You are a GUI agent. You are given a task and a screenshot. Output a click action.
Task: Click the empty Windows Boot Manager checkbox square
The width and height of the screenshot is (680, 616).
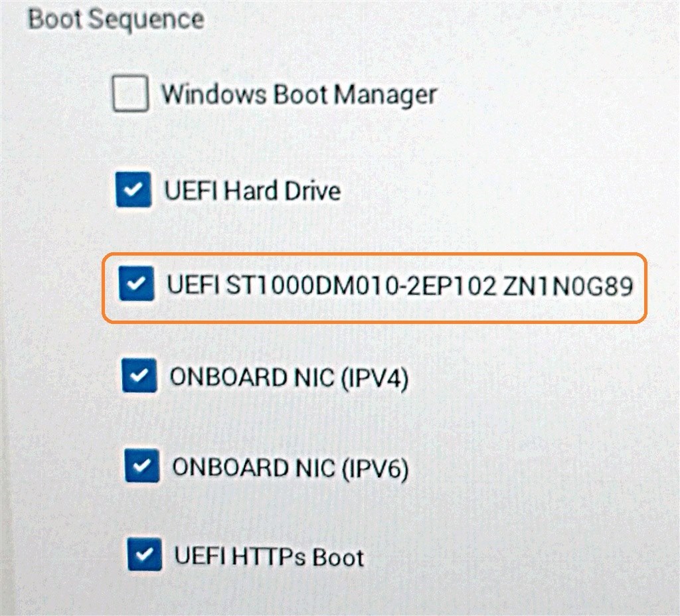click(130, 94)
